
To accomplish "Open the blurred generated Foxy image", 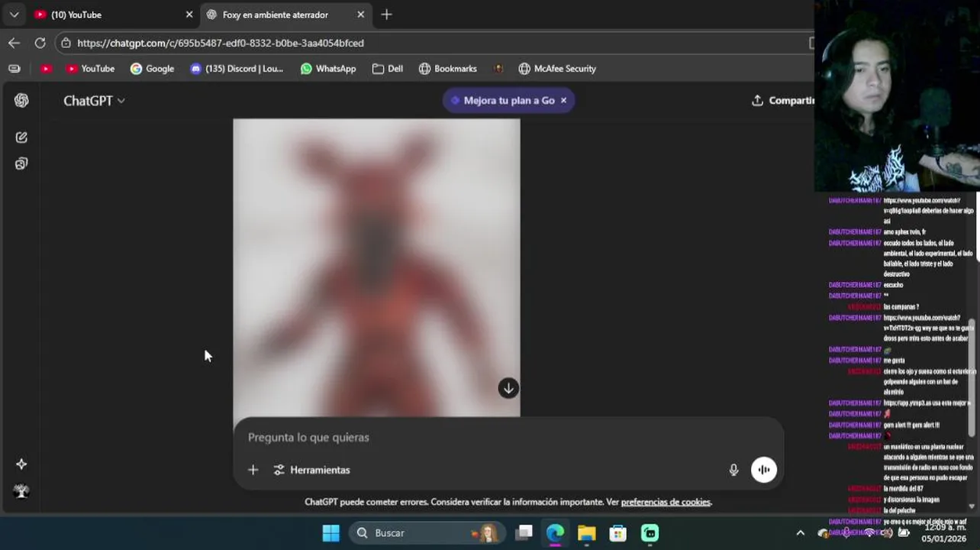I will tap(376, 267).
